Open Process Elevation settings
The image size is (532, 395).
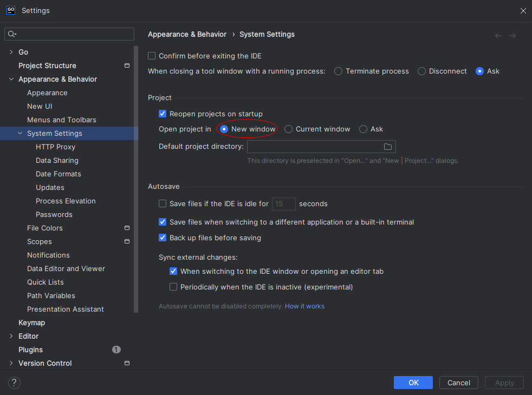pos(66,201)
